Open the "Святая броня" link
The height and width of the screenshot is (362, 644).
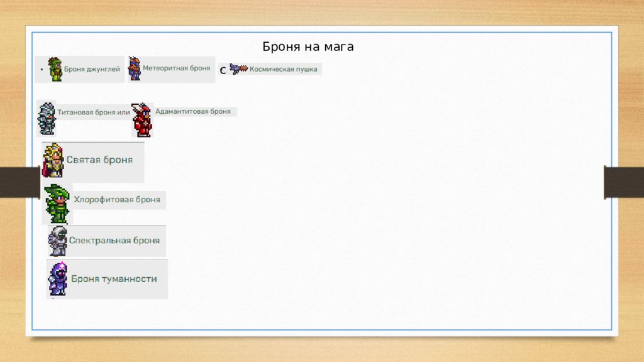(x=99, y=160)
